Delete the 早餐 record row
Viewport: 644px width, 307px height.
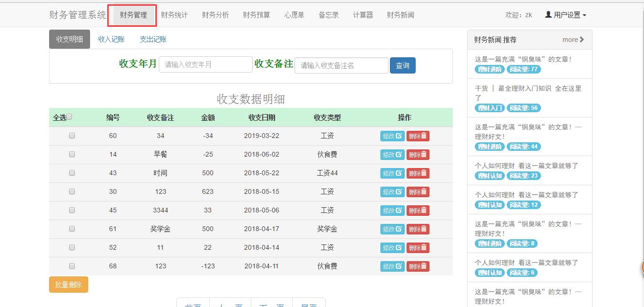[x=418, y=155]
